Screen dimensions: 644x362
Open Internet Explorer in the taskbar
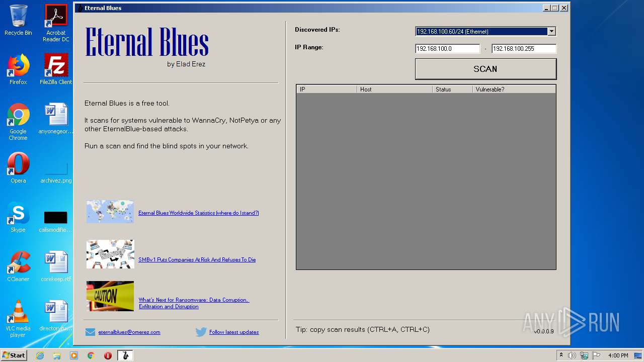[x=40, y=355]
